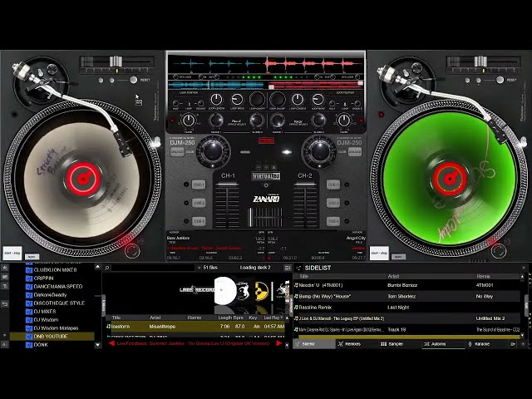Click the right deck Unload button
Viewport: 532px width, 399px height.
[x=355, y=151]
